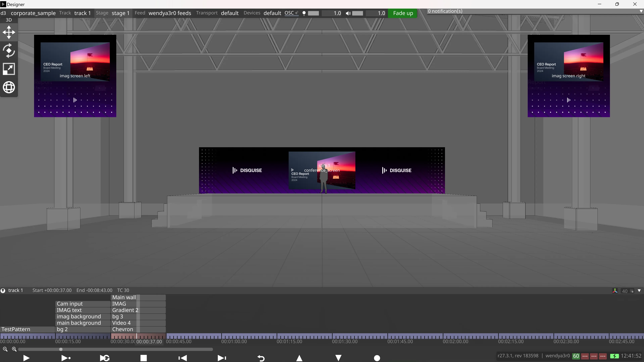
Task: Click the timeline zoom in magnifier
Action: 14,349
